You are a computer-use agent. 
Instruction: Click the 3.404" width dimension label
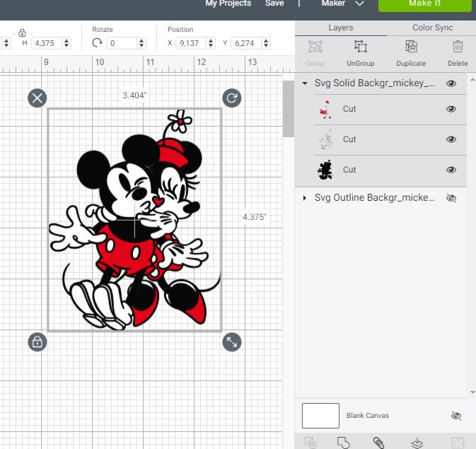click(x=134, y=95)
